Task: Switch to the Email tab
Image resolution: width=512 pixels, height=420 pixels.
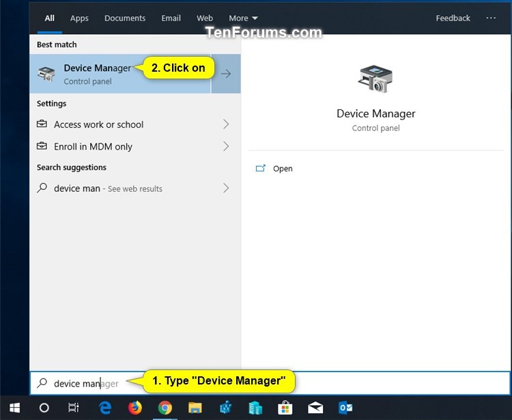Action: 171,18
